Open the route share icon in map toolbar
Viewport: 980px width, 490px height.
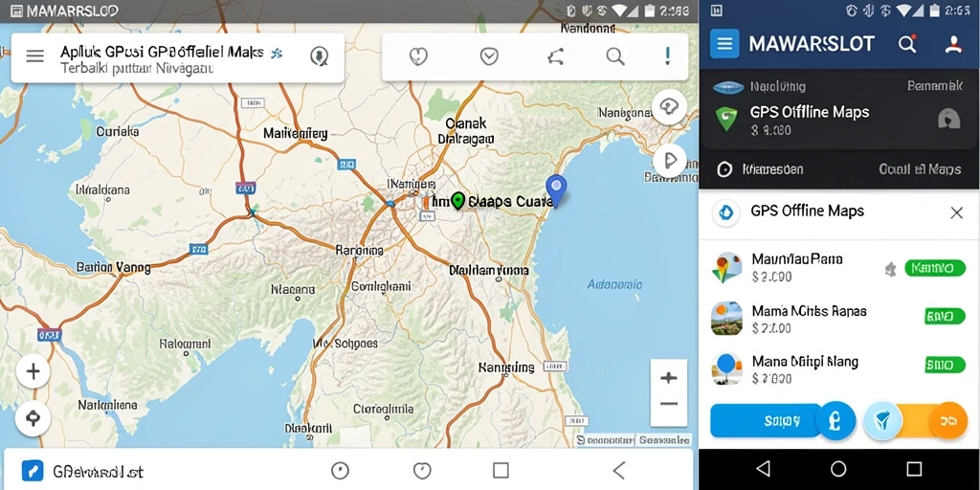tap(555, 57)
